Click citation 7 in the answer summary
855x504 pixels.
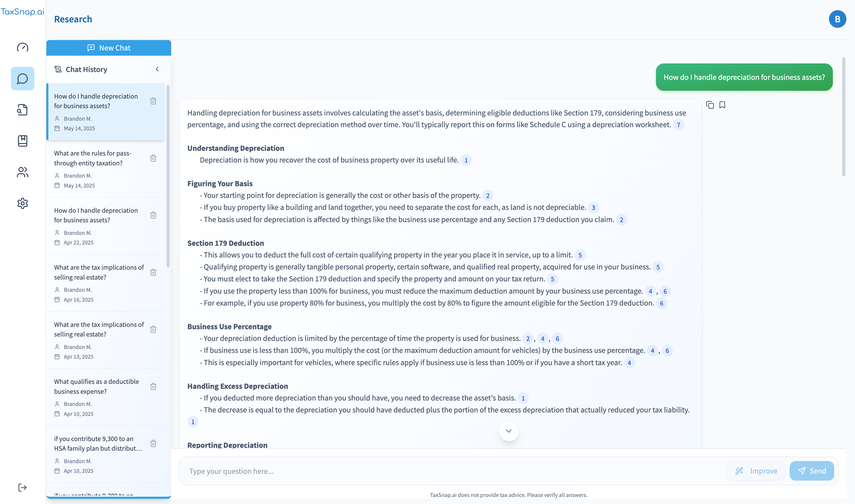tap(678, 125)
